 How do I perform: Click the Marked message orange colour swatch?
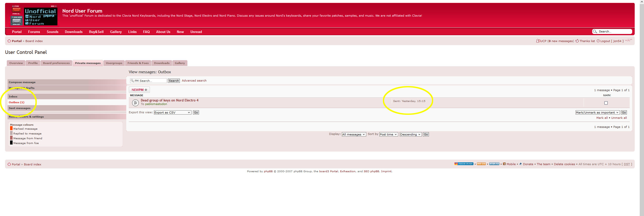pos(11,128)
